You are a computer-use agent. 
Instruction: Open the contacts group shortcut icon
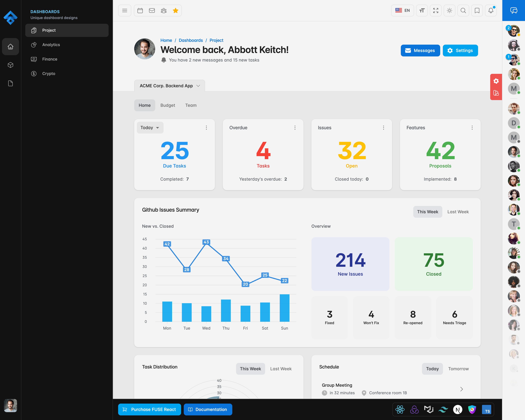164,10
